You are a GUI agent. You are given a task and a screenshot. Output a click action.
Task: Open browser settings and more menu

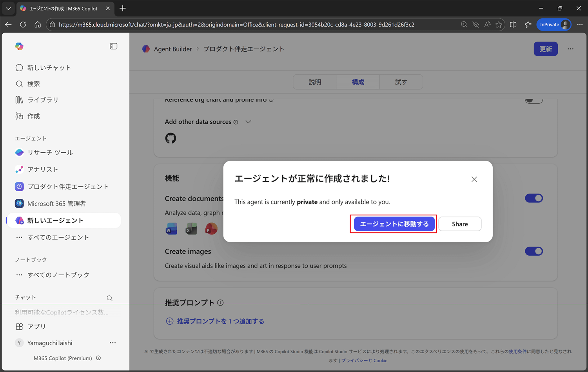point(580,25)
